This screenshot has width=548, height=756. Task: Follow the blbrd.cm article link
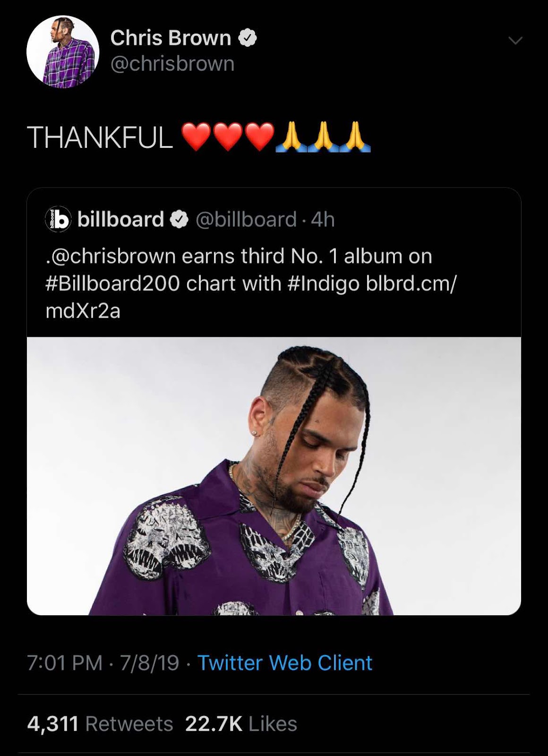[x=251, y=297]
